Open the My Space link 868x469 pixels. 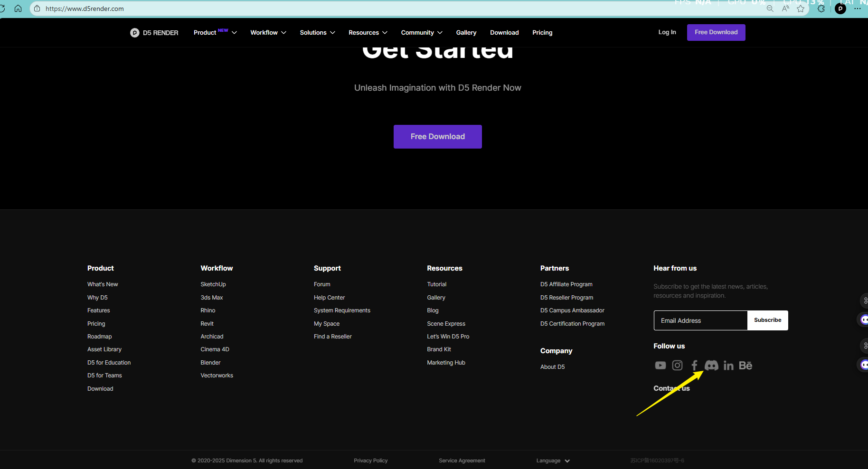(327, 324)
